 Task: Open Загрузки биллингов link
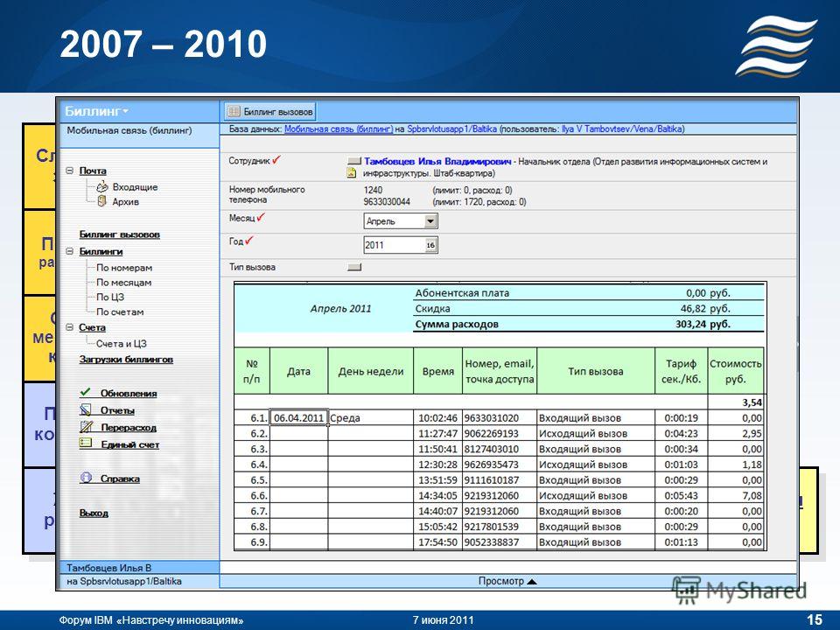click(126, 359)
